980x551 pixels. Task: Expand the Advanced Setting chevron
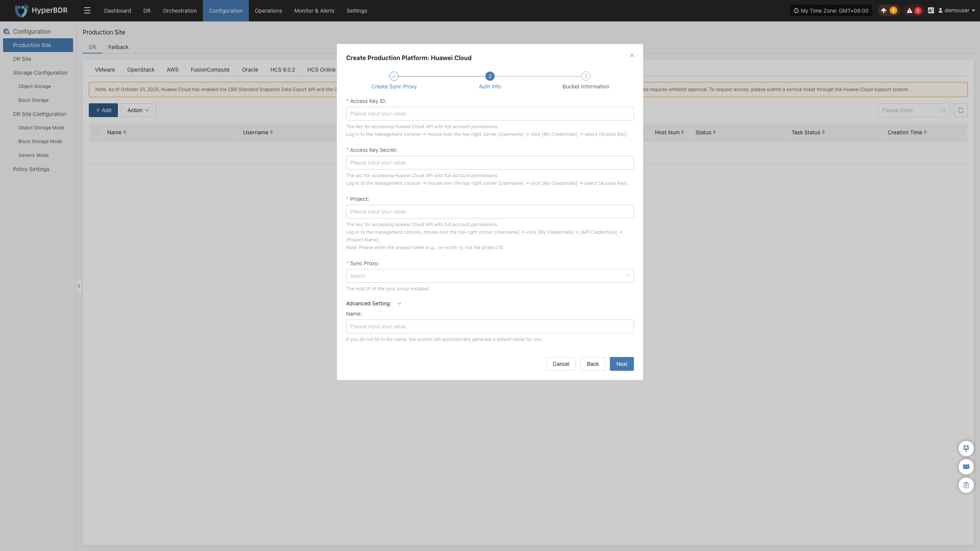399,303
